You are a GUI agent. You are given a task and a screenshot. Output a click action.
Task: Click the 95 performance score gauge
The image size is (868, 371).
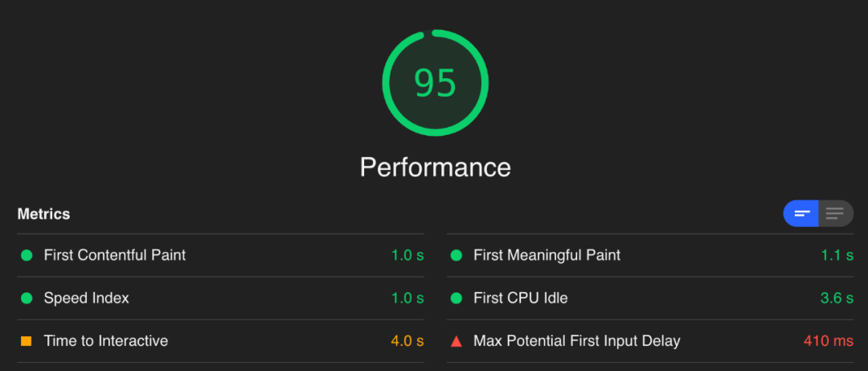pos(435,83)
